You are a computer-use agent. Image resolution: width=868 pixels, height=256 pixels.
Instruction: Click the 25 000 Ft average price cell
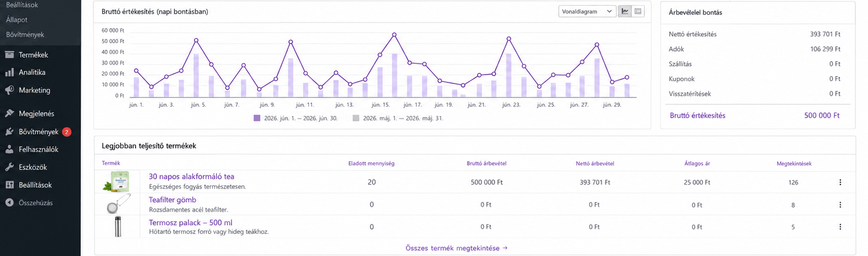pyautogui.click(x=697, y=182)
